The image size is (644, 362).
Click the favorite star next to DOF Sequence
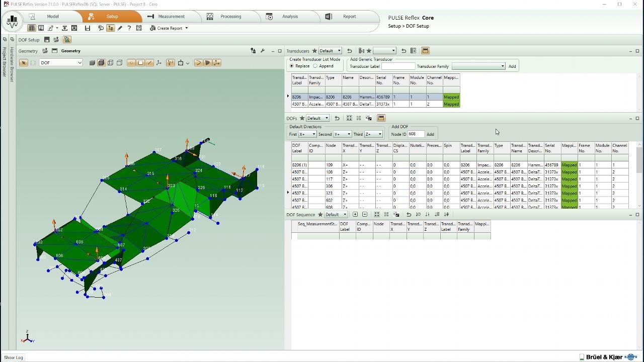(320, 215)
